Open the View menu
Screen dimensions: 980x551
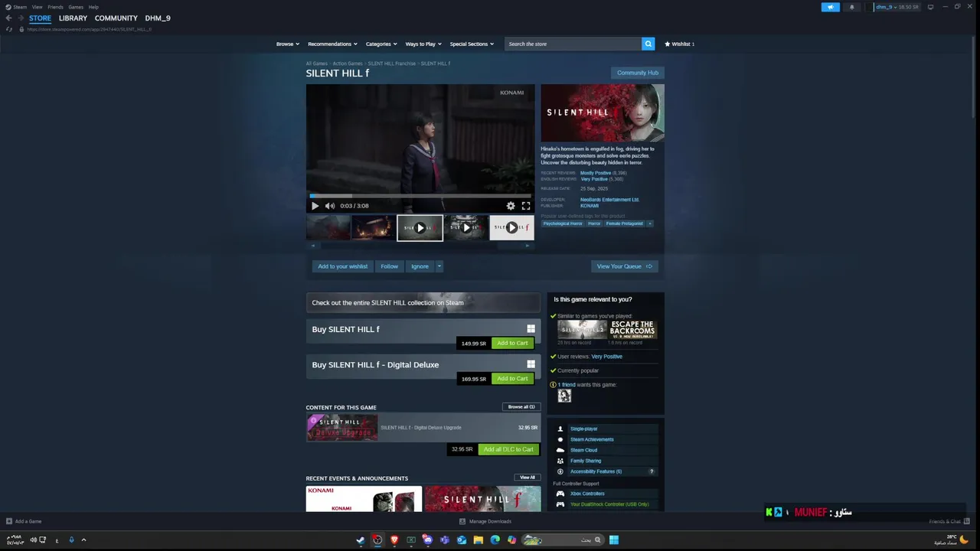tap(37, 7)
